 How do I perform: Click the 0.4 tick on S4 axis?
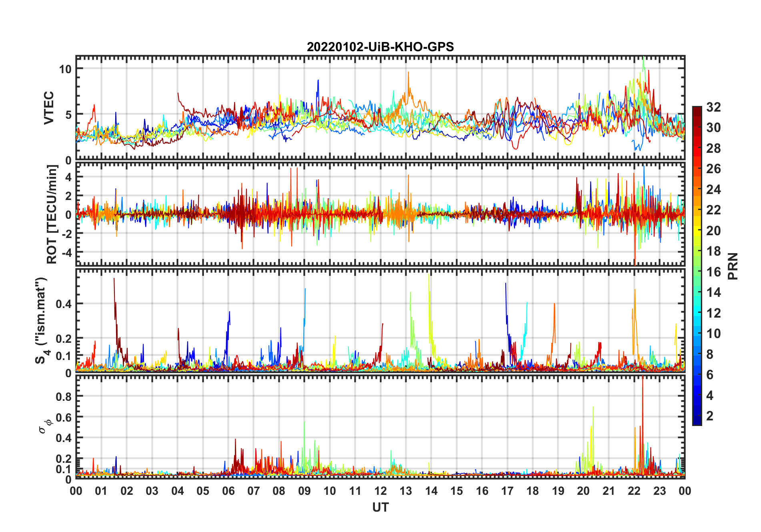(x=64, y=304)
